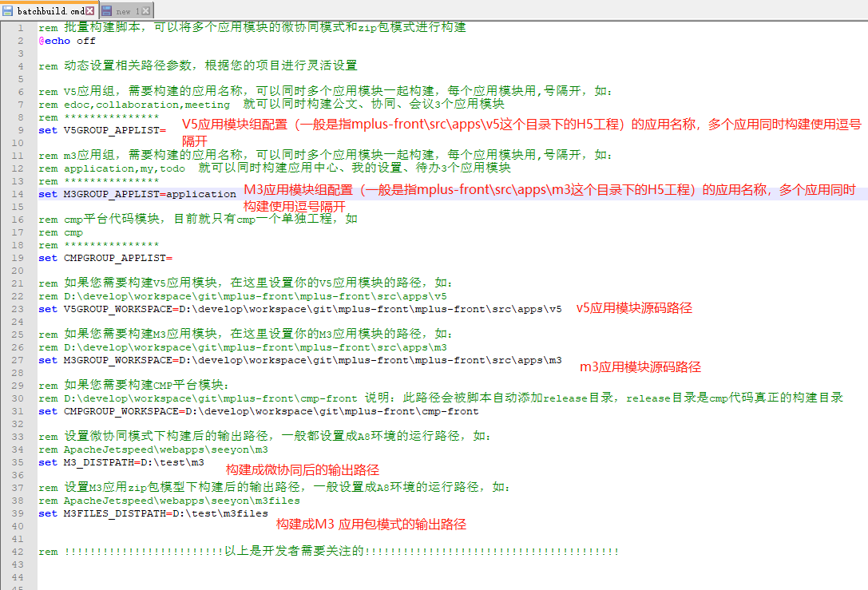868x590 pixels.
Task: Click the 'set V5GROUP_WORKSPACE=' assignment line
Action: 300,309
